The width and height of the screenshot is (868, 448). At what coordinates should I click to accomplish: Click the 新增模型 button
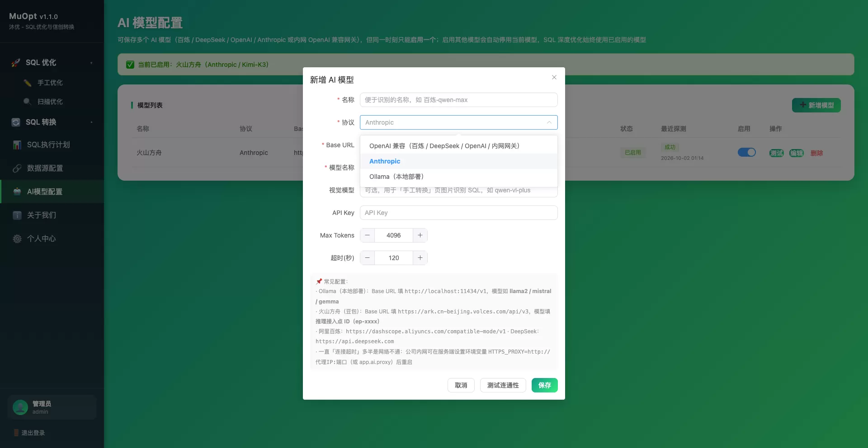pos(816,105)
